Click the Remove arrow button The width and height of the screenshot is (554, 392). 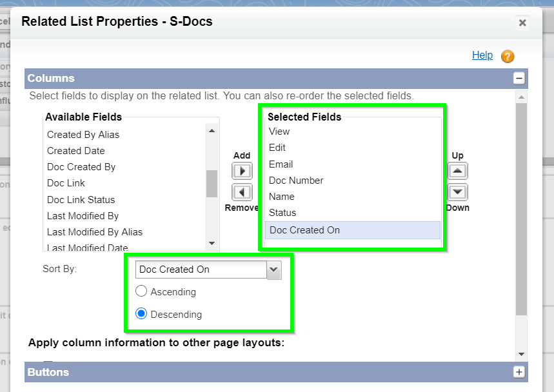pos(242,192)
